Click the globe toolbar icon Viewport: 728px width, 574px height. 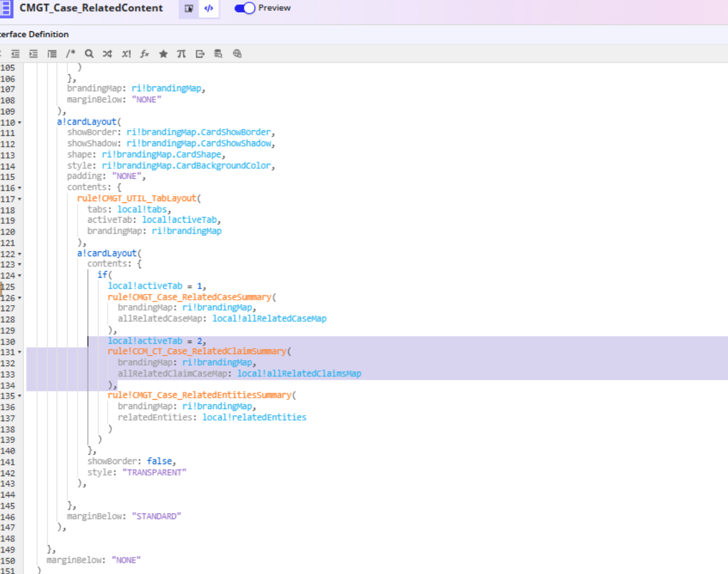click(237, 54)
